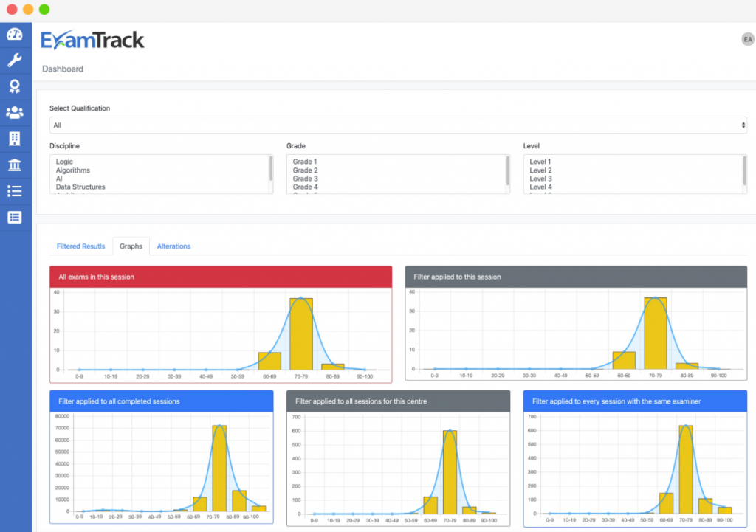Select Level 4 in the Level list
Screen dimensions: 756x532
coord(540,187)
